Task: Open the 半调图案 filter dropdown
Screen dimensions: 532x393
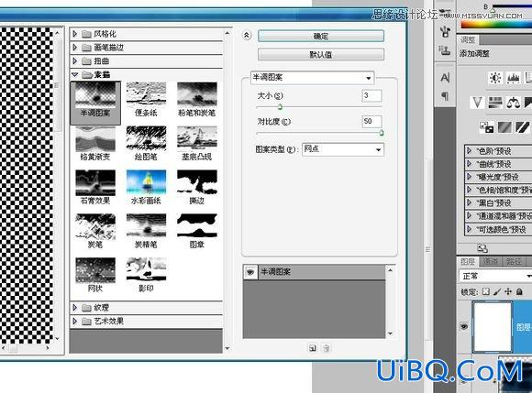Action: (312, 78)
